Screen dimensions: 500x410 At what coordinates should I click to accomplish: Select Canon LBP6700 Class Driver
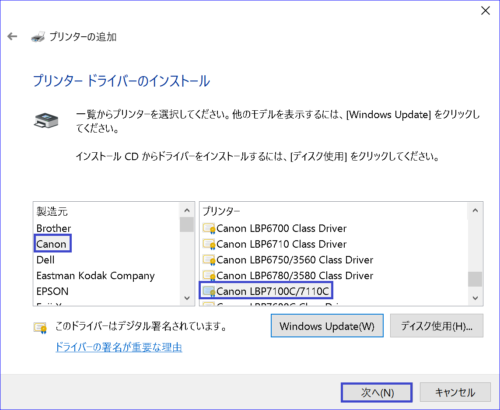281,228
